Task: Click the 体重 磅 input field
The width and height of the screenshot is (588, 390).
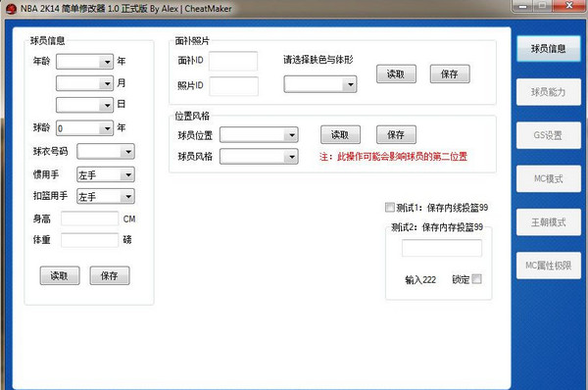Action: [x=89, y=240]
